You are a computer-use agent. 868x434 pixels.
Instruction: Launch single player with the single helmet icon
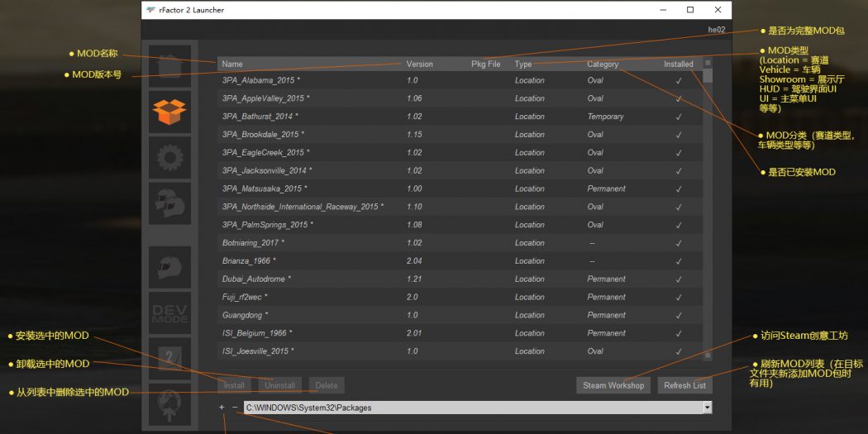pyautogui.click(x=170, y=267)
